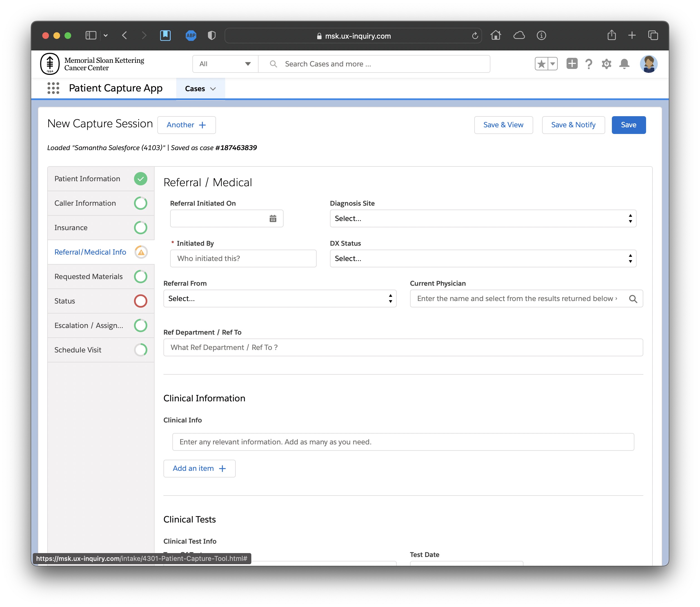Select Patient Information section

tap(101, 179)
